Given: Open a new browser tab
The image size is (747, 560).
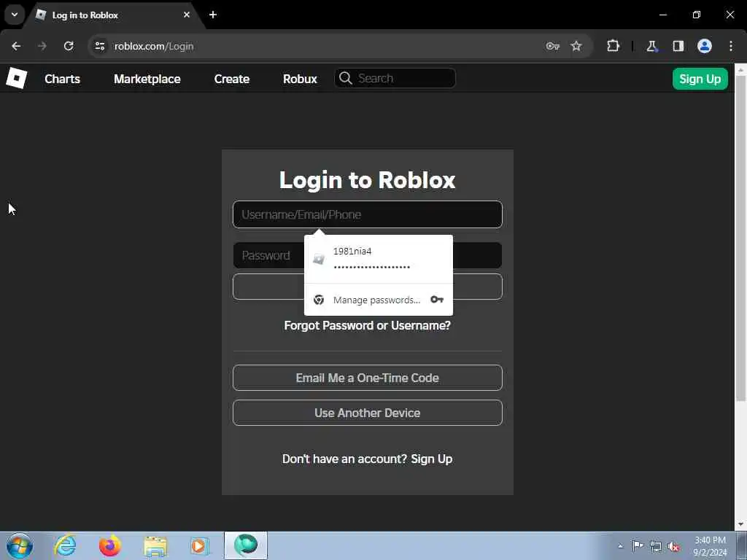Looking at the screenshot, I should (213, 15).
